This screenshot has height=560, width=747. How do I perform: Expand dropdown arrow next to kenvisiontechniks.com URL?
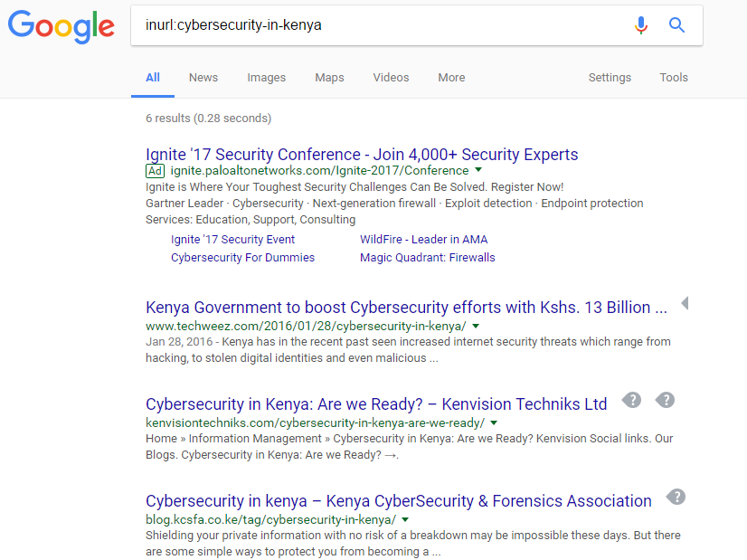(x=494, y=422)
